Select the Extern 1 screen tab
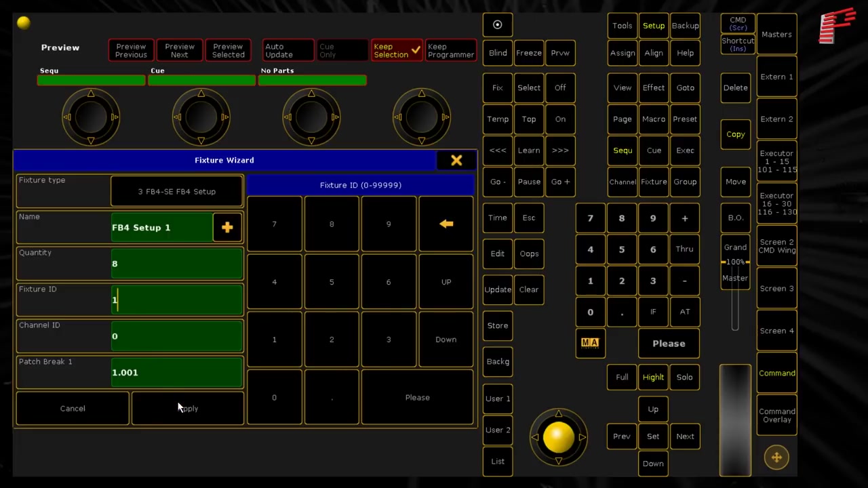 pos(776,77)
